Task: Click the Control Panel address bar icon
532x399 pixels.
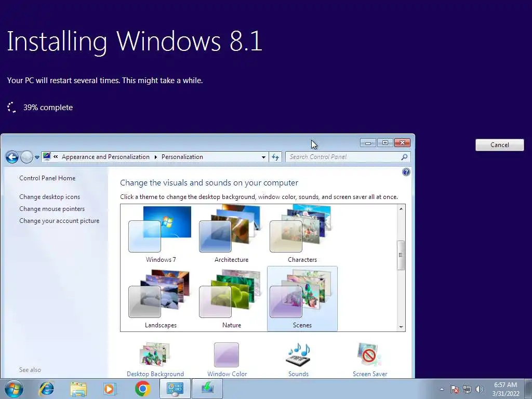Action: click(47, 157)
